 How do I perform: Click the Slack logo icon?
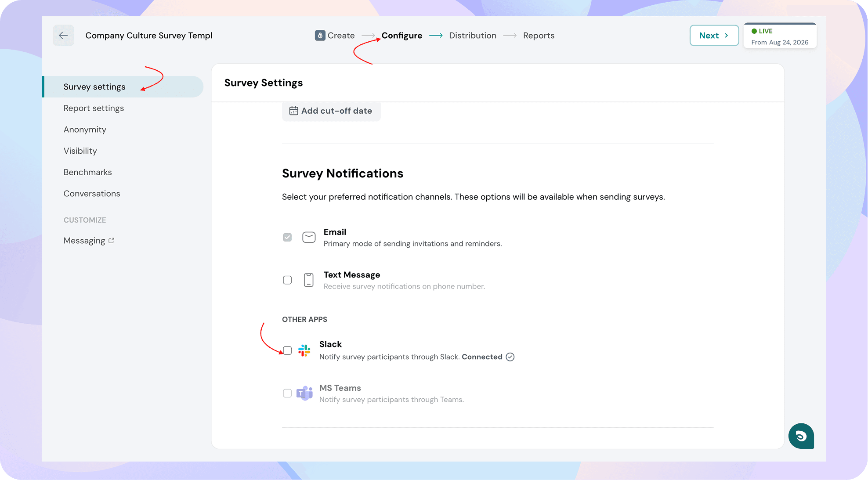tap(304, 350)
